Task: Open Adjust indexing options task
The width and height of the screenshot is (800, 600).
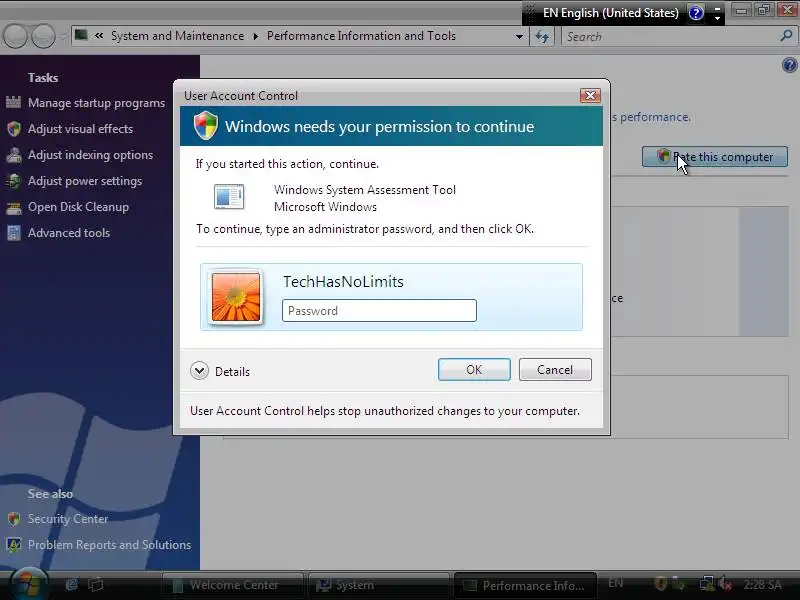Action: click(90, 155)
